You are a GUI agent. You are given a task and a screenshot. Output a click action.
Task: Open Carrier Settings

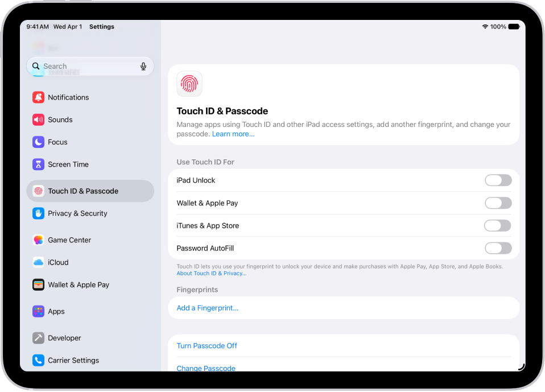[x=90, y=360]
